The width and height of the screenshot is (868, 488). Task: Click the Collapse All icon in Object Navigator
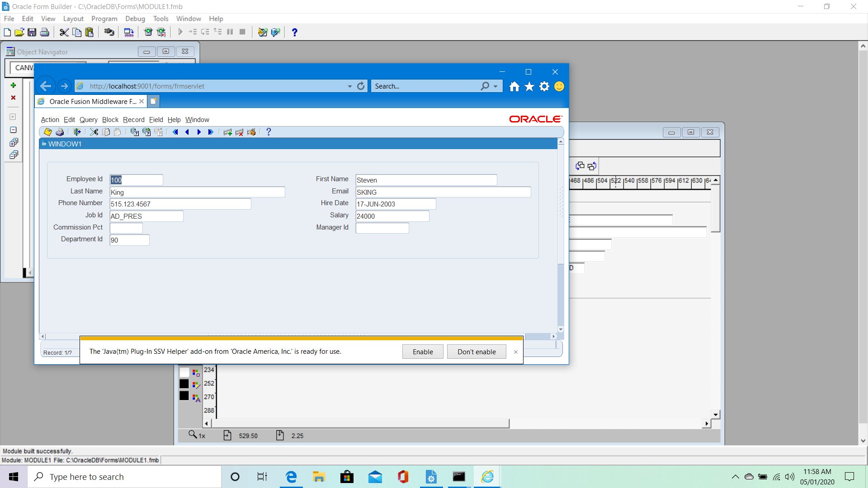14,155
